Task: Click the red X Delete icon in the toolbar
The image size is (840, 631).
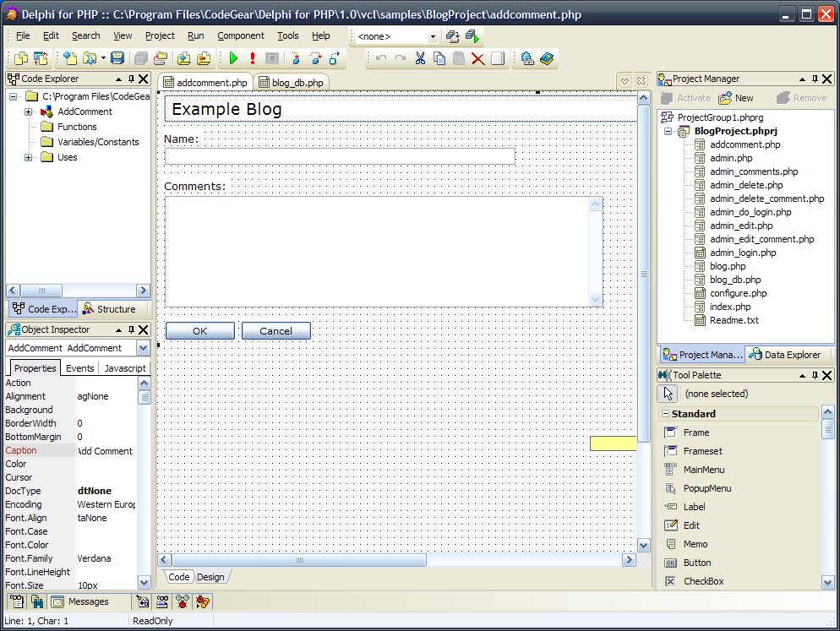Action: point(477,59)
